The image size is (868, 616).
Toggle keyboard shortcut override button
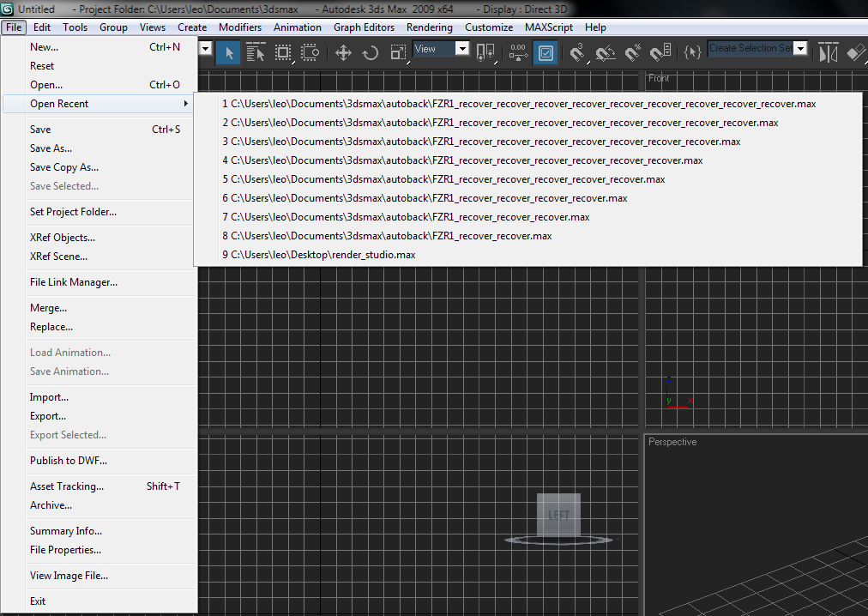click(x=546, y=52)
